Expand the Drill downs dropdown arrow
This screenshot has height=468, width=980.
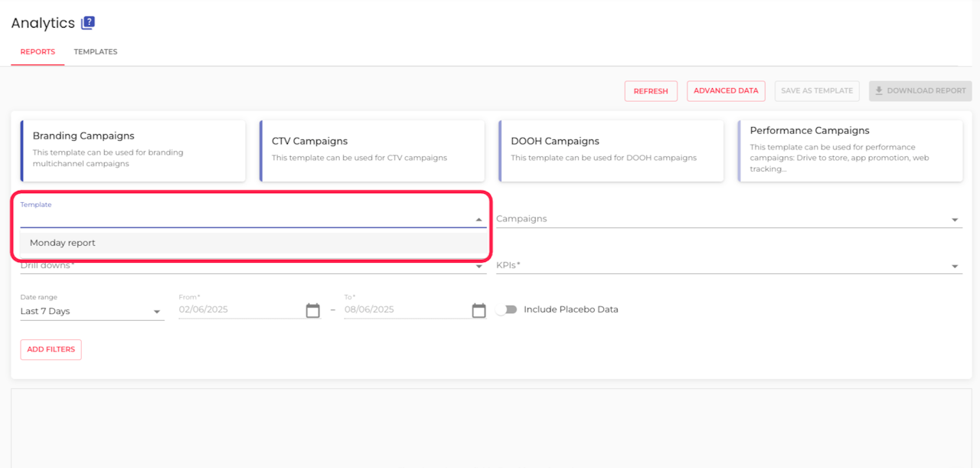click(x=479, y=267)
